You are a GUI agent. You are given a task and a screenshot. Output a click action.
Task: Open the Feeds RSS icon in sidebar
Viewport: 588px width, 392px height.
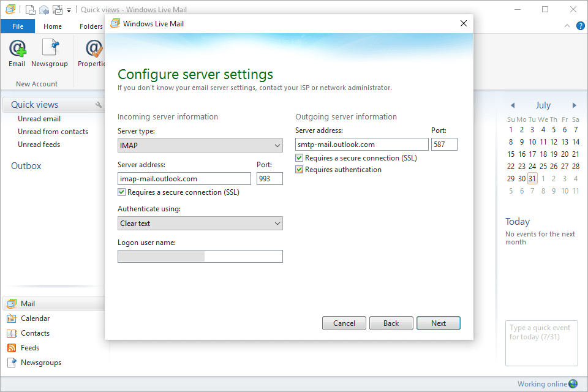12,348
